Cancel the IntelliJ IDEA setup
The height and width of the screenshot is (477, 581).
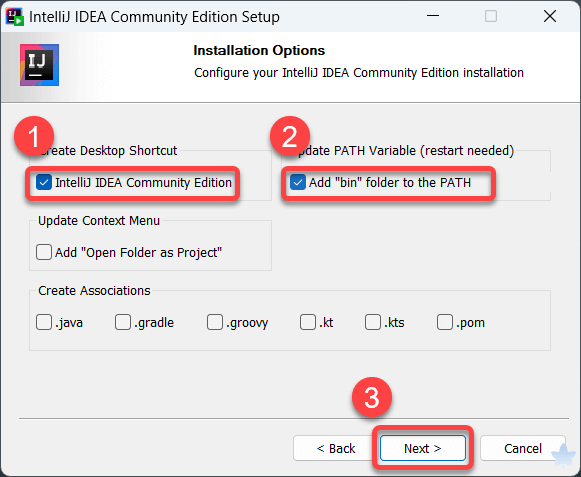tap(523, 448)
